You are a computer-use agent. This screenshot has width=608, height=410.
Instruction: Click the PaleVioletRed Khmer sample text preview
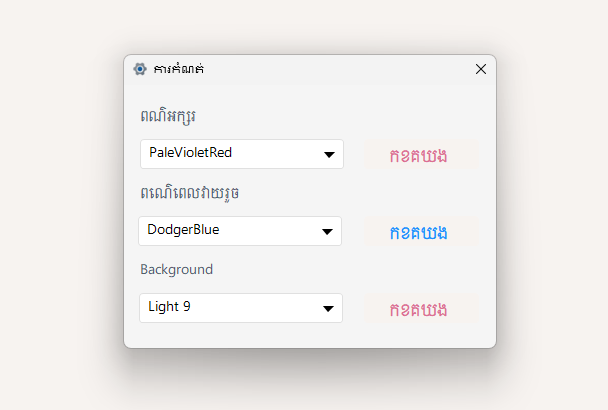pyautogui.click(x=419, y=155)
